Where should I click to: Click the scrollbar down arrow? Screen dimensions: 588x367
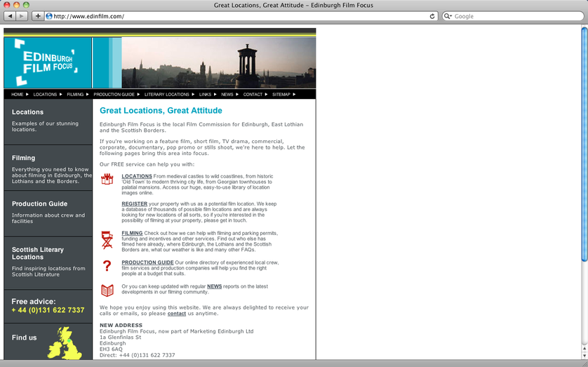point(584,355)
